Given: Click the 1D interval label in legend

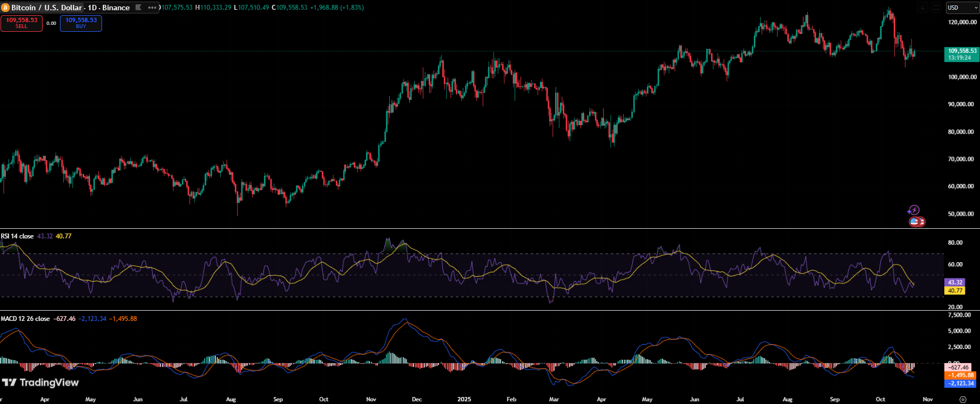Looking at the screenshot, I should point(93,8).
